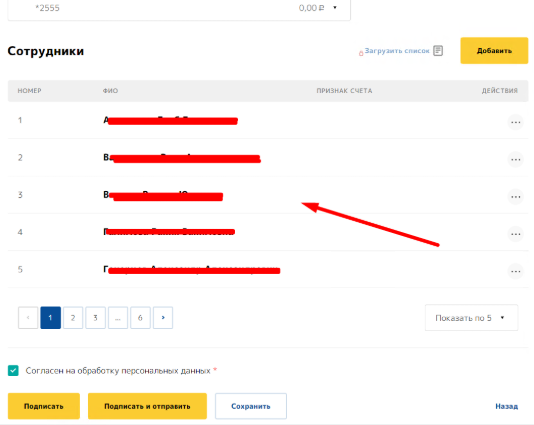
Task: Click the Сохранить button
Action: coord(251,406)
